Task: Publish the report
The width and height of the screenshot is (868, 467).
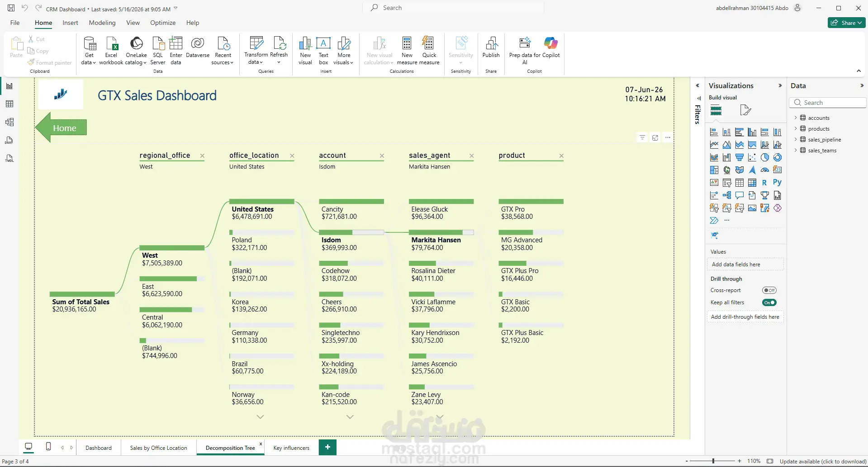Action: point(491,47)
